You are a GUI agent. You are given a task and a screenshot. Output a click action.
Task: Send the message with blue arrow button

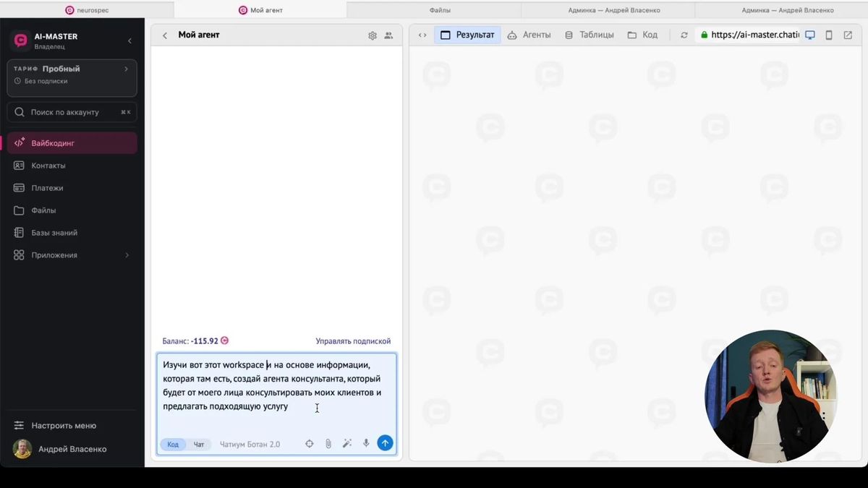pyautogui.click(x=386, y=443)
